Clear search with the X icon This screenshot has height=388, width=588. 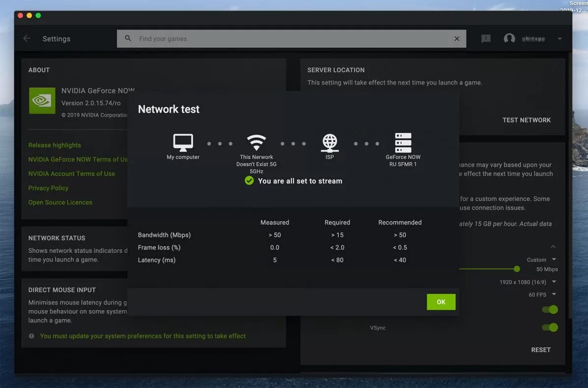pyautogui.click(x=457, y=39)
